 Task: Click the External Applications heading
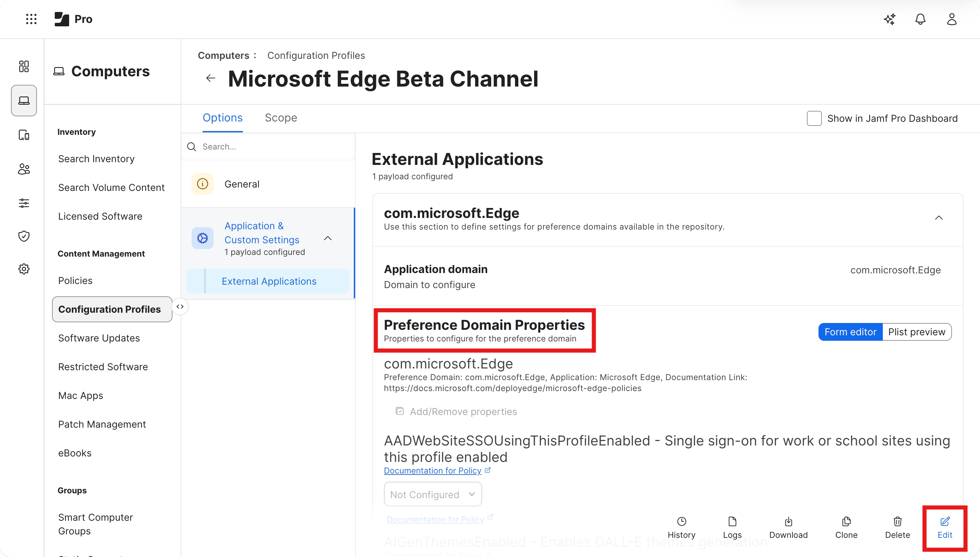coord(457,159)
